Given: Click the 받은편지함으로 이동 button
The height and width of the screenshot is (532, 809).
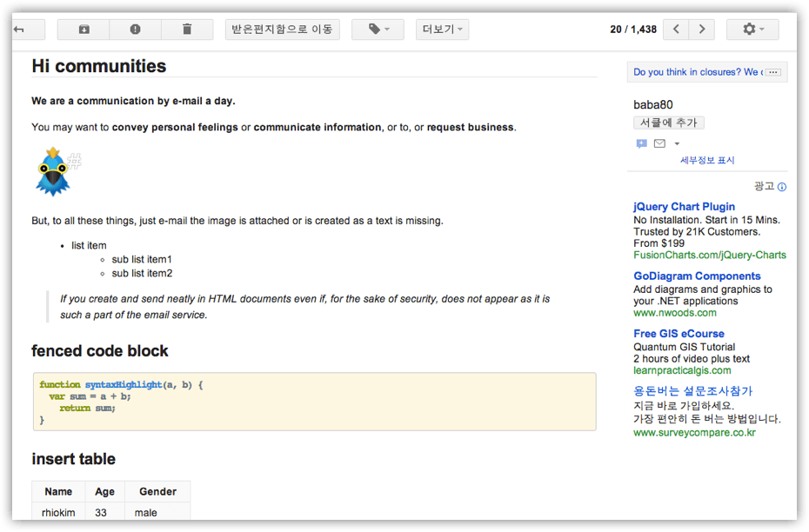Looking at the screenshot, I should tap(282, 30).
